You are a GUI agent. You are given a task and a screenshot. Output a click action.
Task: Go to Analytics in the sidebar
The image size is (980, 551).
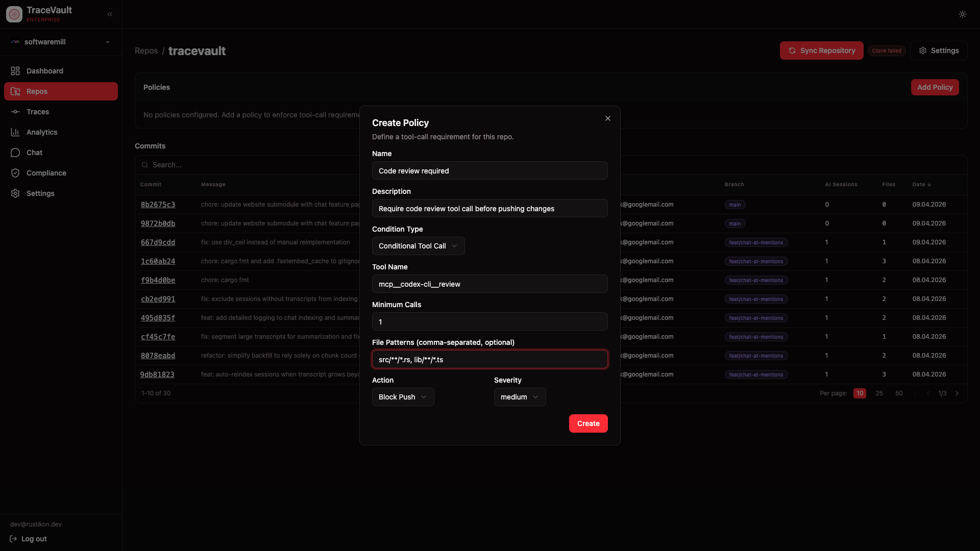42,132
